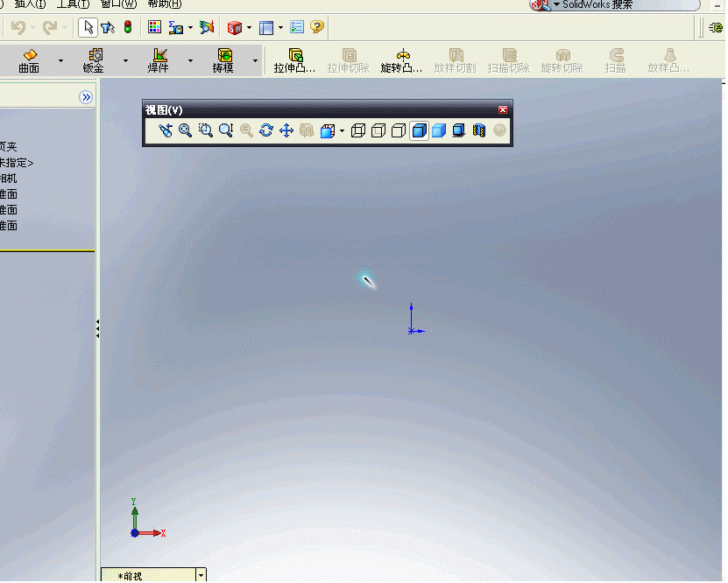The width and height of the screenshot is (728, 583).
Task: Open dropdown beside Mass Properties icon
Action: [190, 28]
